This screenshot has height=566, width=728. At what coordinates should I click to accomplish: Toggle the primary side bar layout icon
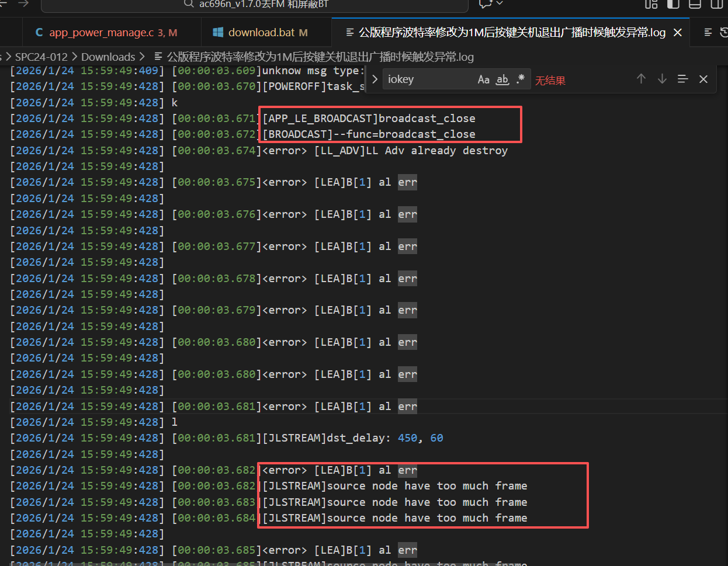[x=673, y=4]
